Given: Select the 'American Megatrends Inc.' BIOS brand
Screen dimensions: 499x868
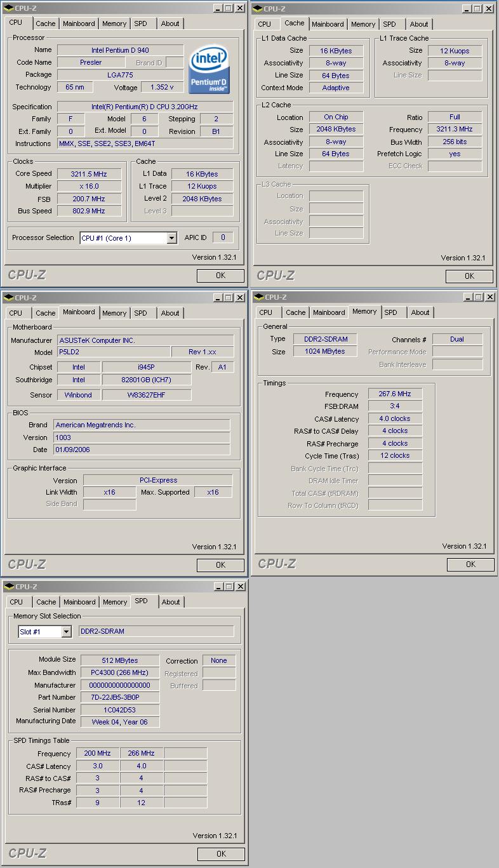Looking at the screenshot, I should coord(142,425).
